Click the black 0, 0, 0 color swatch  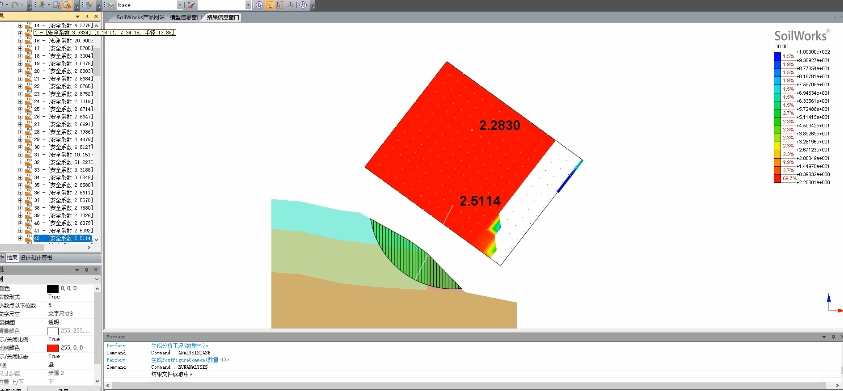[x=53, y=289]
